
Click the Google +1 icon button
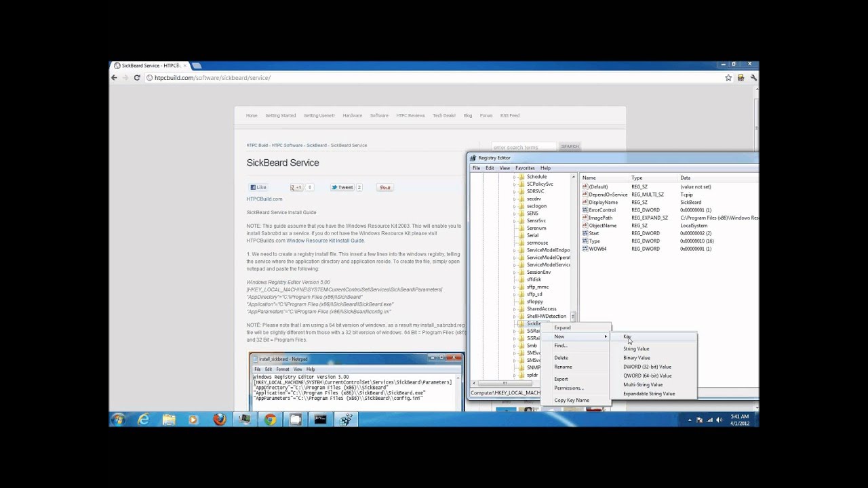[x=296, y=187]
